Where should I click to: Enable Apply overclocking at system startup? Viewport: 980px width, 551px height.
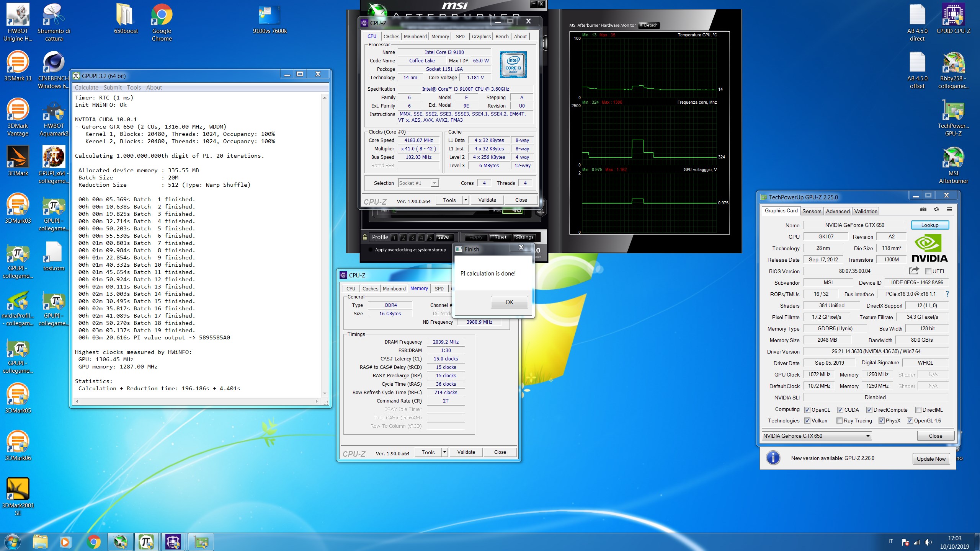(370, 250)
